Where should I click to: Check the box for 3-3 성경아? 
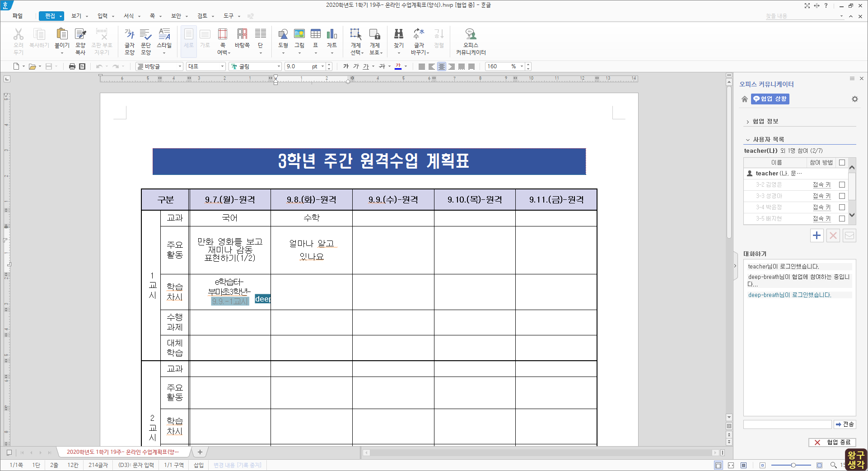[842, 196]
